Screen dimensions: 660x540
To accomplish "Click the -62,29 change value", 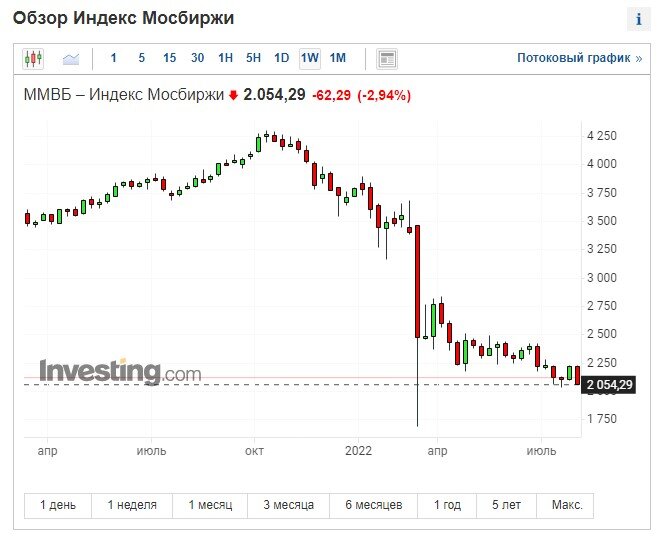I will [331, 96].
